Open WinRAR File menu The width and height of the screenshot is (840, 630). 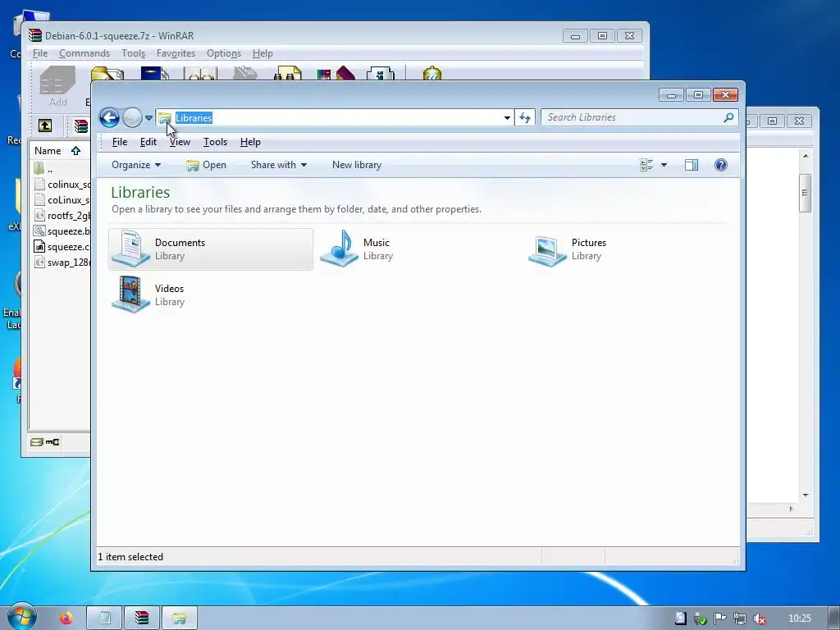[40, 53]
